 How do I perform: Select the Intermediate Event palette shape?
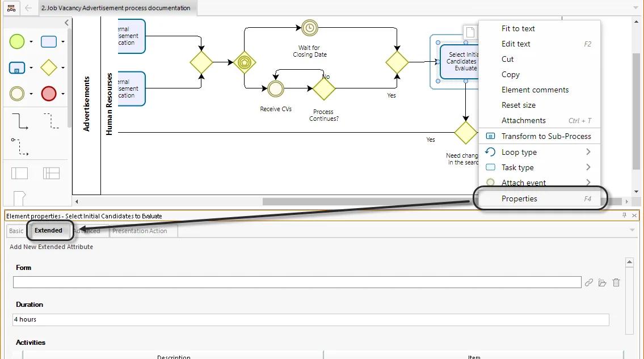[x=17, y=94]
